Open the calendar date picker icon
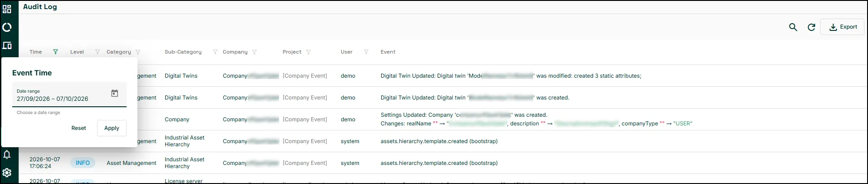The width and height of the screenshot is (868, 184). point(115,93)
